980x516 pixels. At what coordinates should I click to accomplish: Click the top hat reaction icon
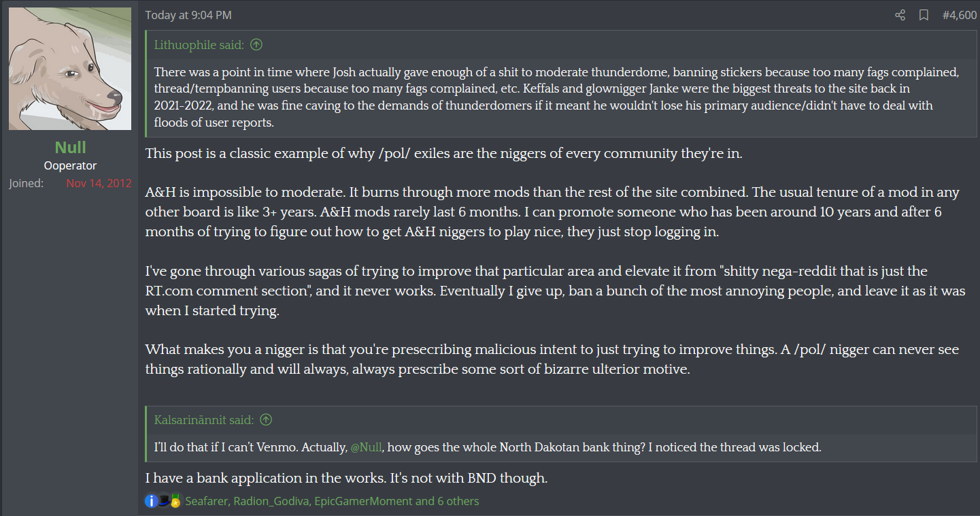coord(164,500)
